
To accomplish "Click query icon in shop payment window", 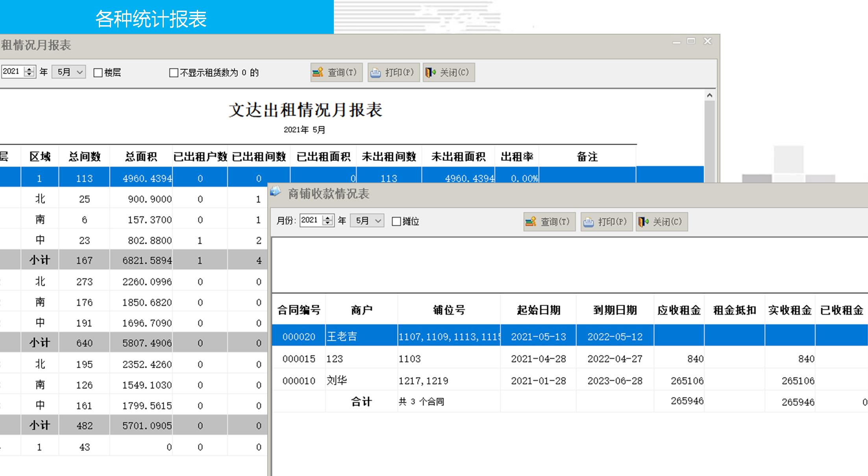I will [531, 221].
